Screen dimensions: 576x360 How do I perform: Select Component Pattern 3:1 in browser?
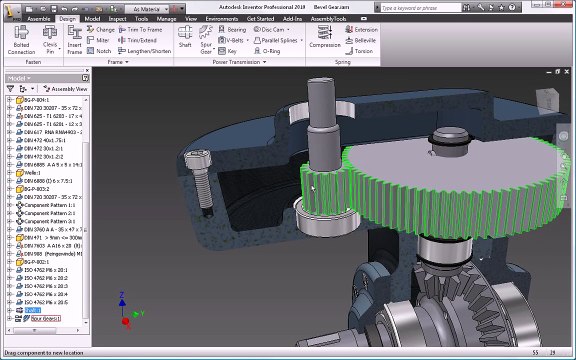click(x=49, y=221)
